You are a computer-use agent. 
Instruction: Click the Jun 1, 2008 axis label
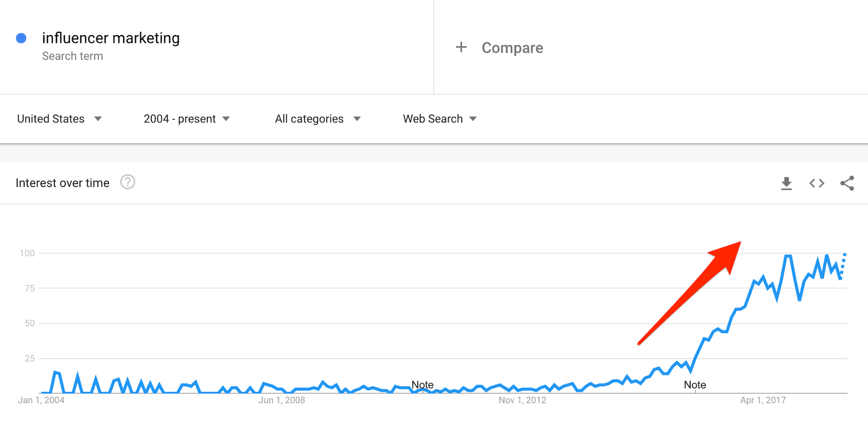tap(282, 400)
